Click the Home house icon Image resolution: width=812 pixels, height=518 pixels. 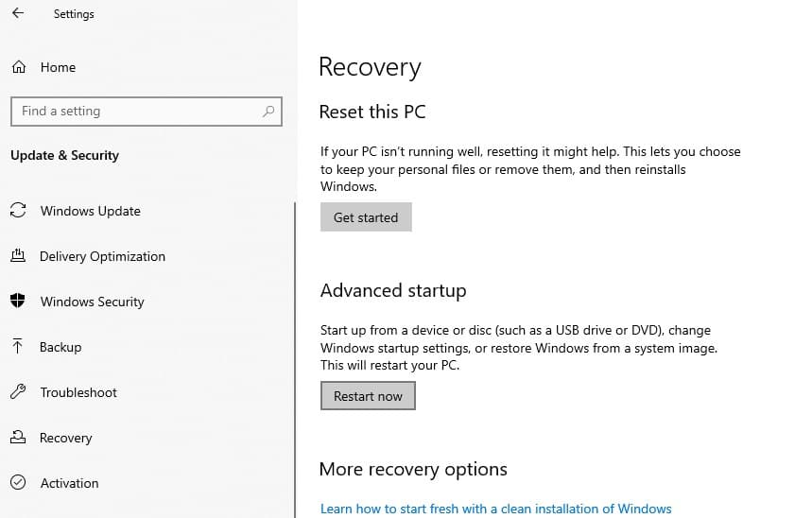(x=18, y=67)
